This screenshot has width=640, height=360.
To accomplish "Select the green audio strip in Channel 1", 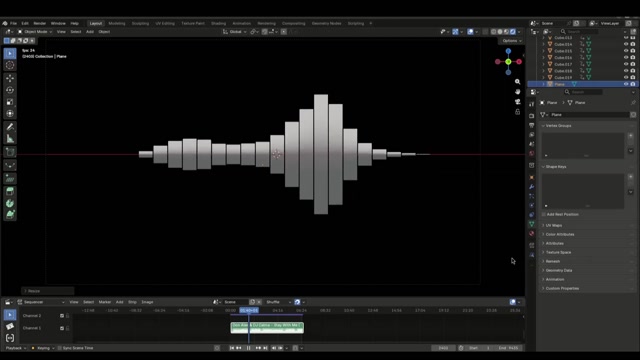I will 267,328.
